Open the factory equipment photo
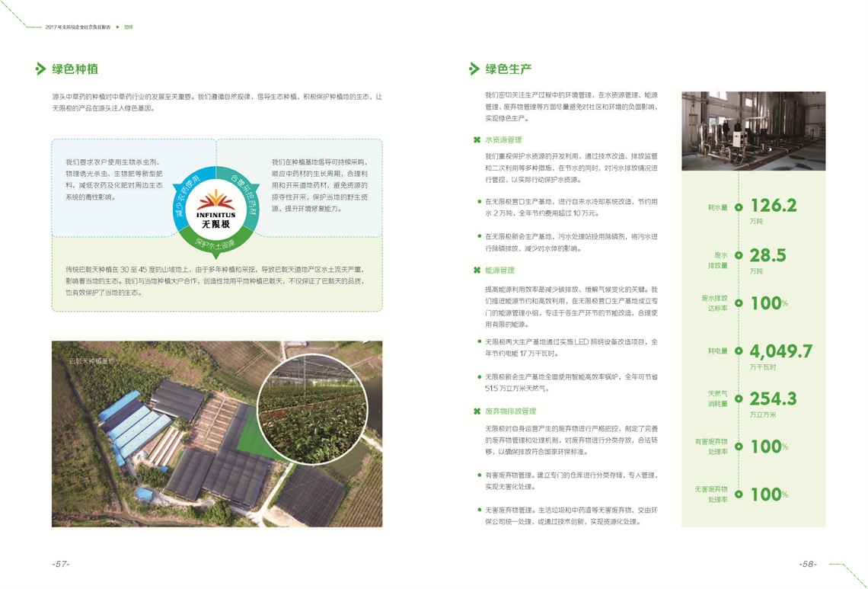Viewport: 868px width, 589px height. (754, 131)
